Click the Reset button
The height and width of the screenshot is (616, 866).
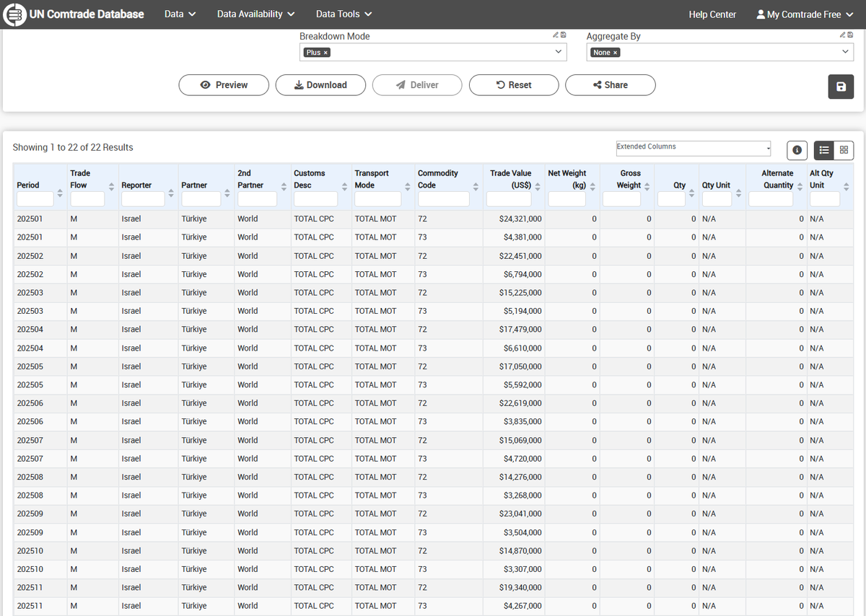click(514, 85)
